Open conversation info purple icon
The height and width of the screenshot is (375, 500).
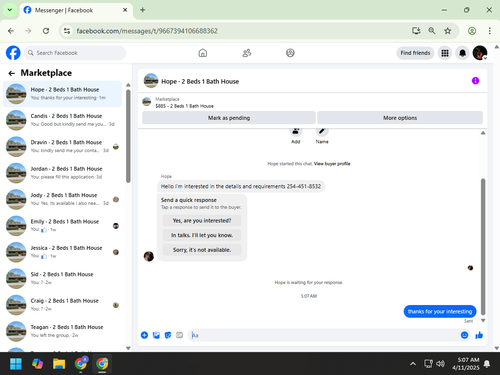[x=475, y=81]
